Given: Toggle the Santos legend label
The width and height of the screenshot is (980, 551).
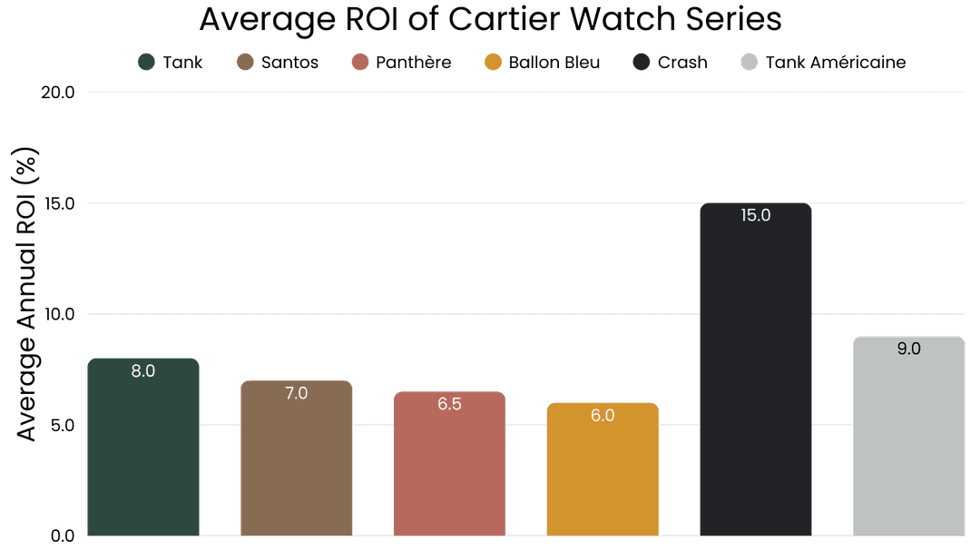Looking at the screenshot, I should pyautogui.click(x=290, y=63).
